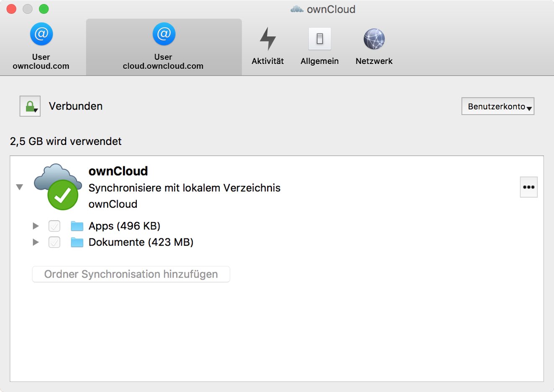Click the ownCloud cloud checkmark icon
This screenshot has width=554, height=392.
(58, 187)
